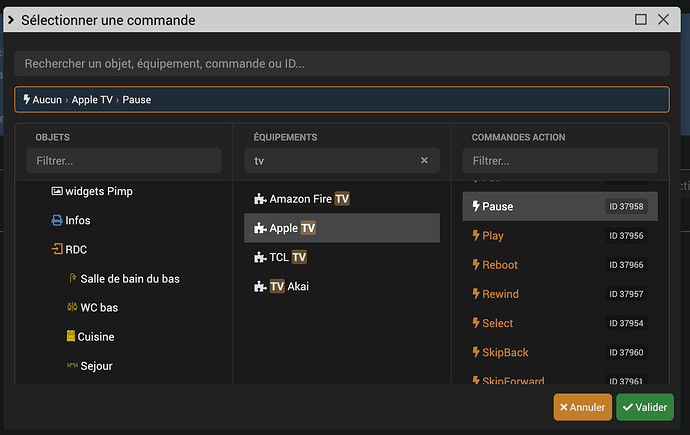Focus the Objets filter field

(124, 161)
